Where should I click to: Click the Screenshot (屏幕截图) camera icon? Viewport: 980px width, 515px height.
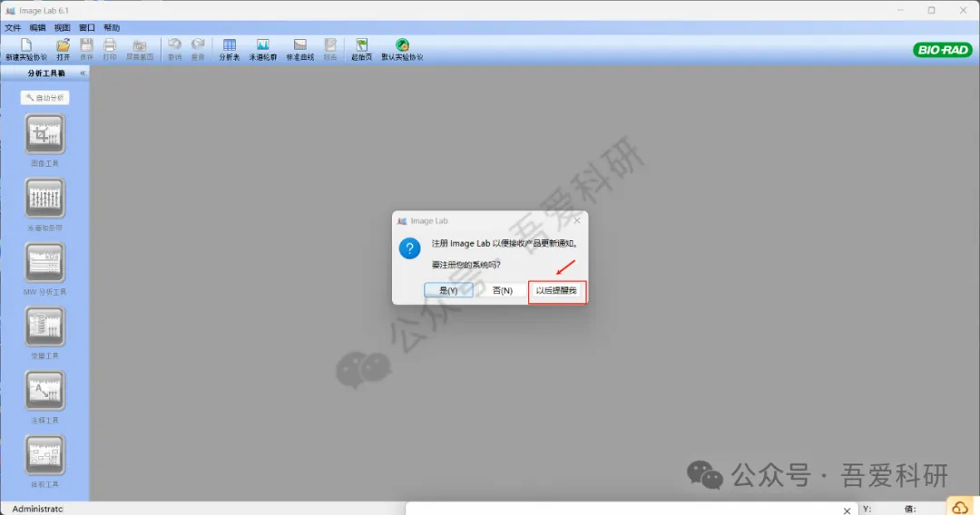click(140, 45)
